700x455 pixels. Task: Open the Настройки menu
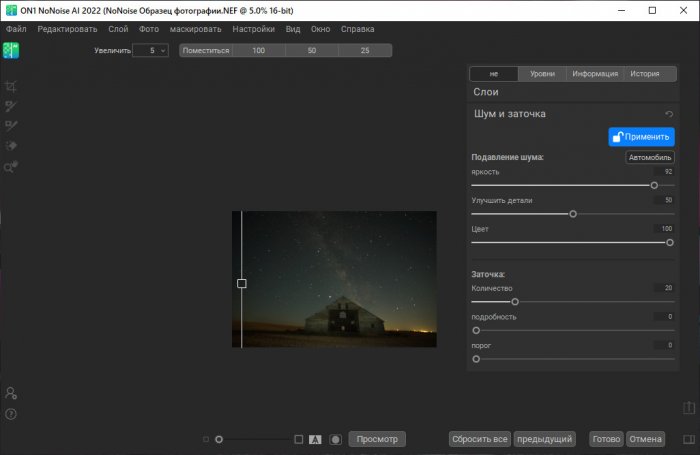(x=253, y=29)
